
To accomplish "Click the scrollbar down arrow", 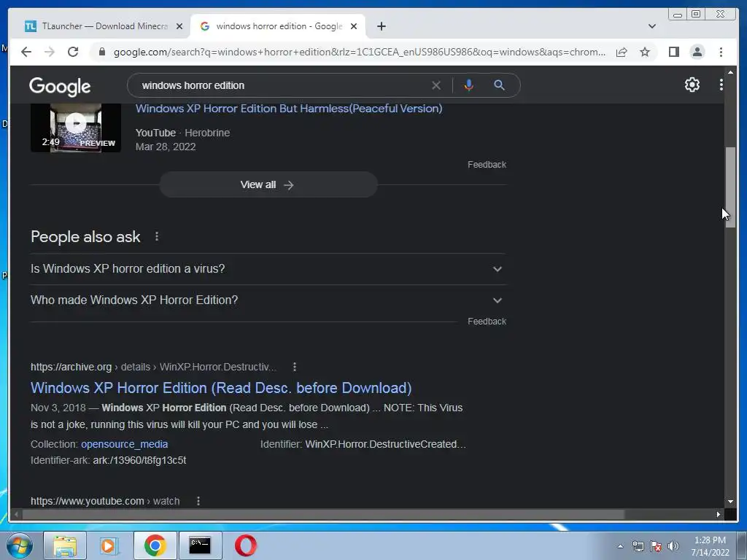I will click(x=730, y=502).
